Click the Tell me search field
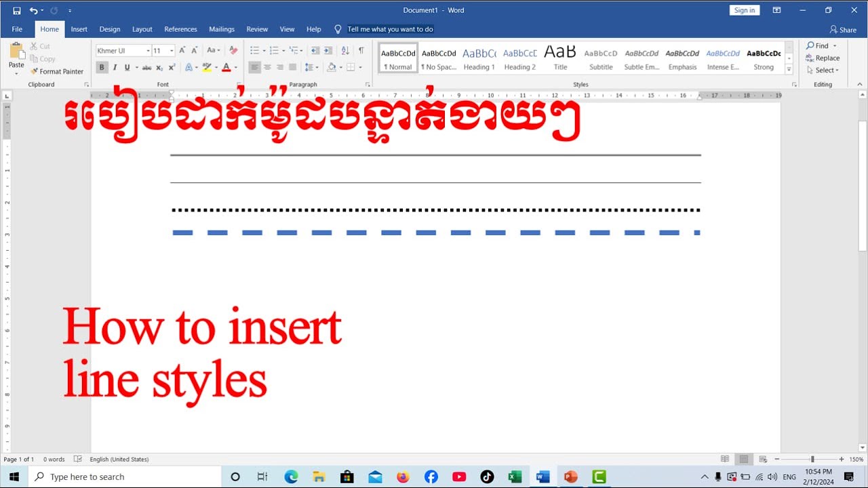Screen dimensions: 868x488 (x=390, y=29)
